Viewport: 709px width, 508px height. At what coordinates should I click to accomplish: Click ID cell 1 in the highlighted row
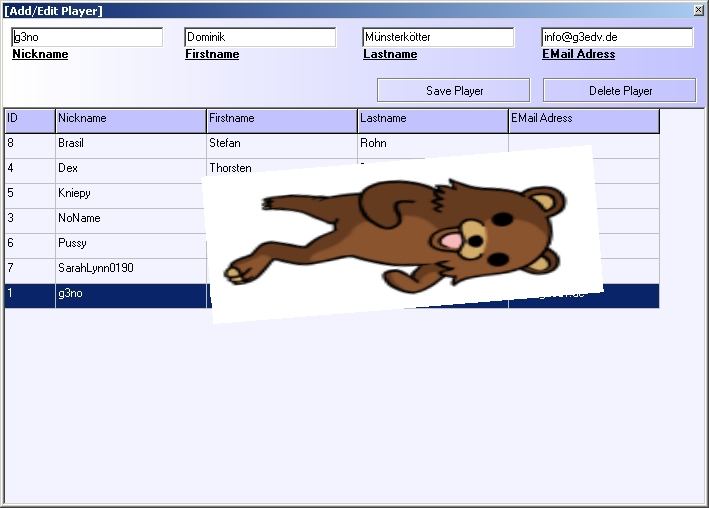(x=30, y=296)
